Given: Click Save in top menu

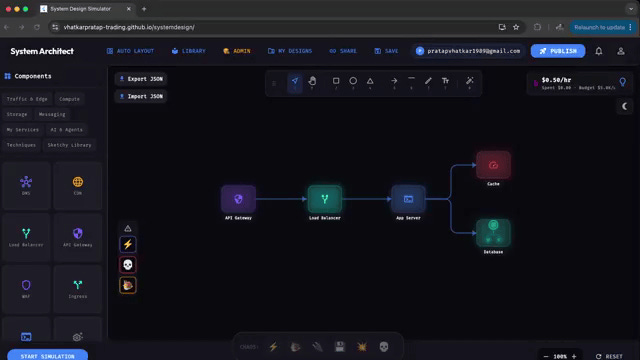Looking at the screenshot, I should click(386, 51).
